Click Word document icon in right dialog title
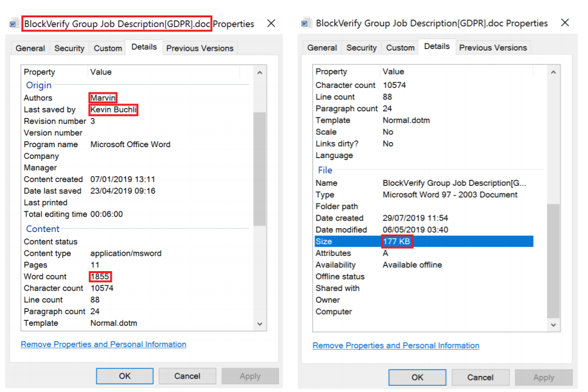 pyautogui.click(x=307, y=23)
